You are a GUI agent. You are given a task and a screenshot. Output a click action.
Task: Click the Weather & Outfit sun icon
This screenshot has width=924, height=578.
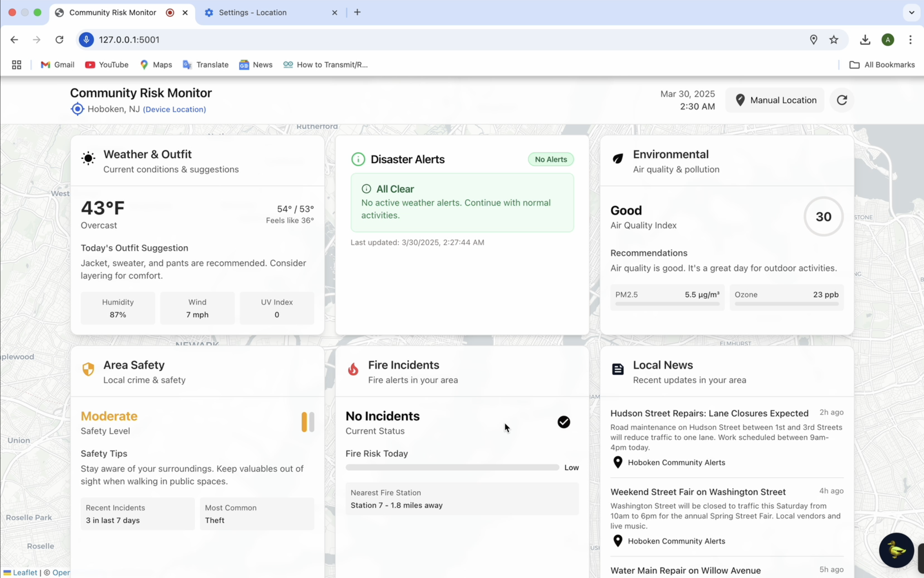(x=88, y=158)
